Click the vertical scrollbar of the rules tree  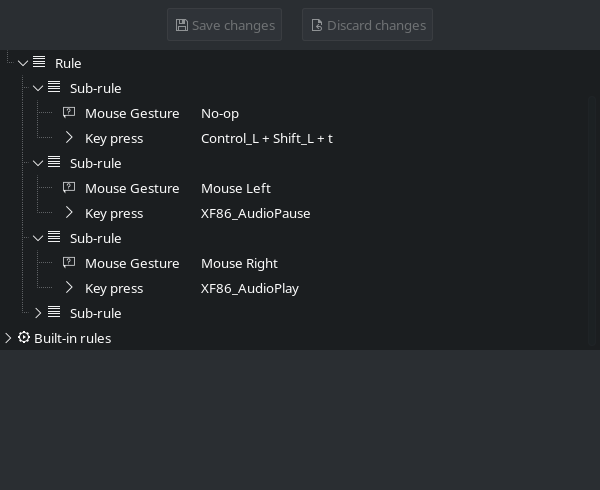click(x=593, y=222)
